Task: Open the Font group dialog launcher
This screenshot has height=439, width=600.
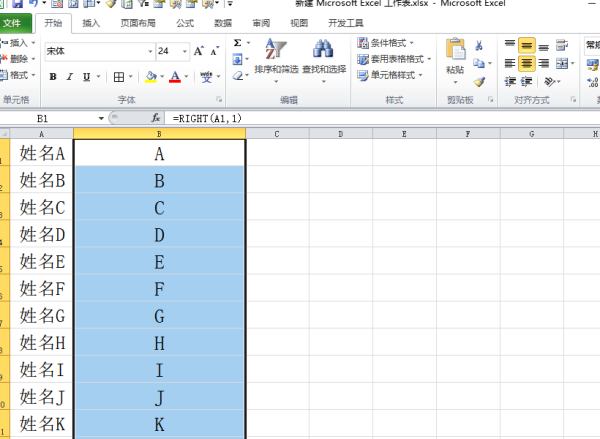Action: [219, 100]
